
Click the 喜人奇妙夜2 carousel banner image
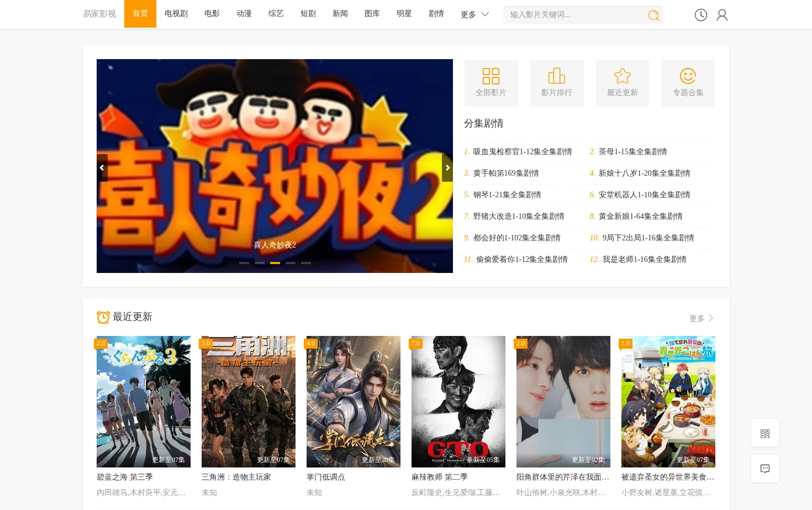point(275,166)
